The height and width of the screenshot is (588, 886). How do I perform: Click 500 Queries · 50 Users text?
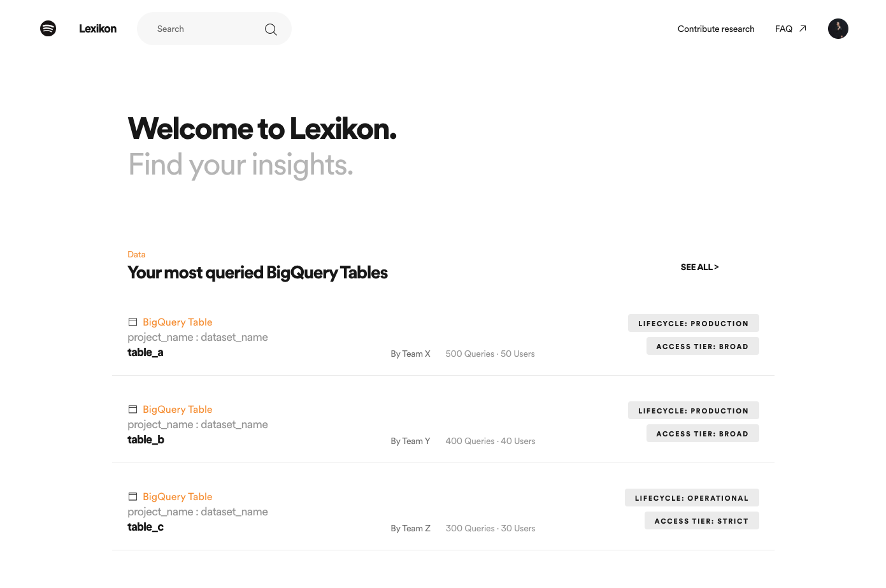click(490, 354)
